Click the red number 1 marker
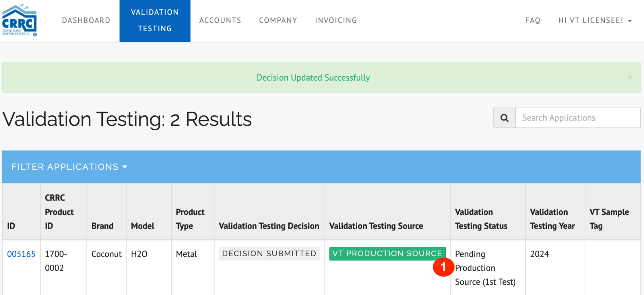Image resolution: width=644 pixels, height=295 pixels. [443, 267]
